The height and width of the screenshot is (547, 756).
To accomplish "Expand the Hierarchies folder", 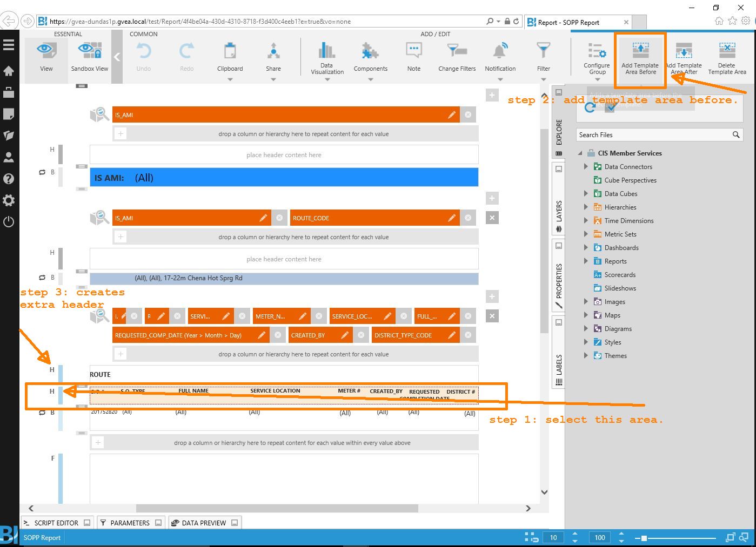I will pos(586,207).
